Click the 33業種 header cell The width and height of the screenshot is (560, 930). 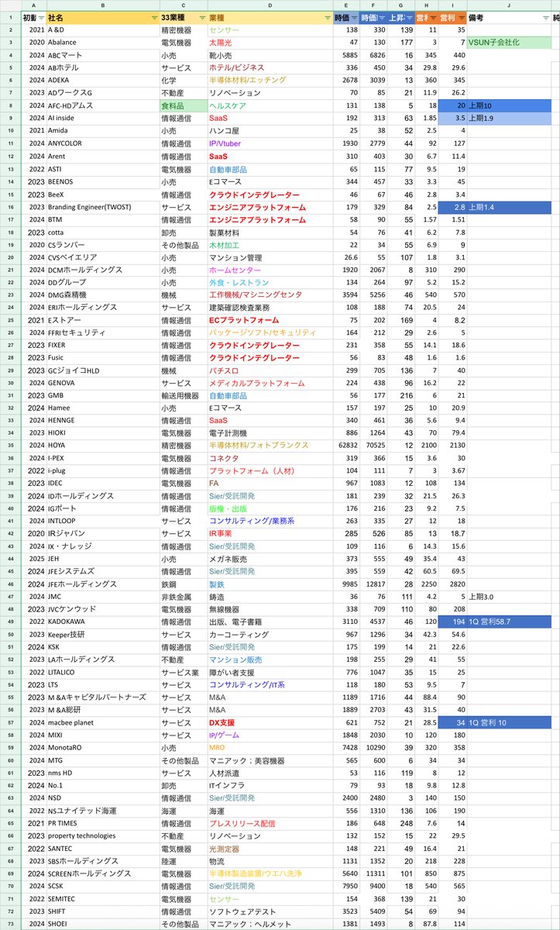coord(184,17)
